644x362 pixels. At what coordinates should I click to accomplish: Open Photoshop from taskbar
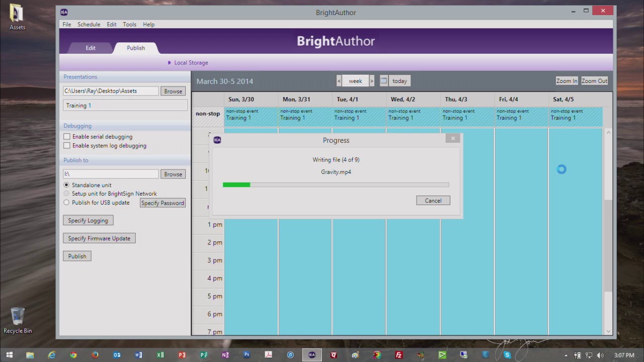coord(247,355)
